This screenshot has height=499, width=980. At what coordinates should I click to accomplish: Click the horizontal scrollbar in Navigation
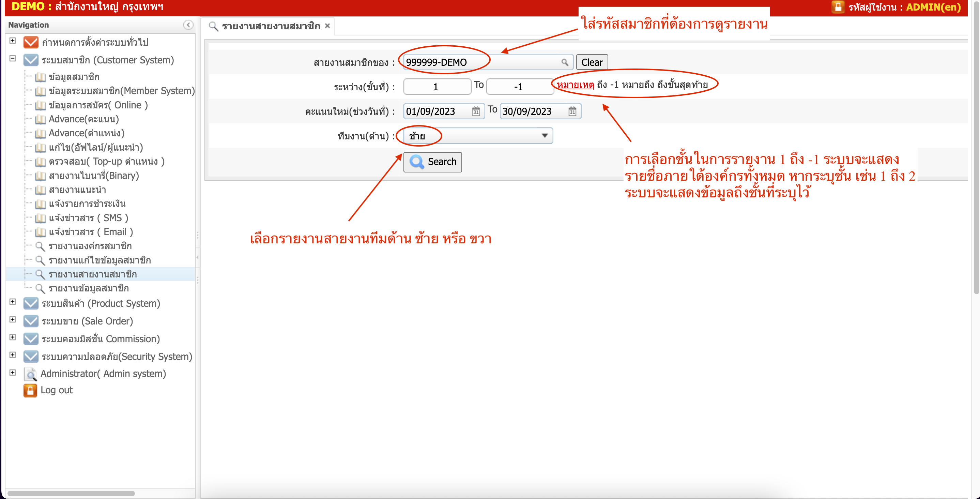pyautogui.click(x=71, y=493)
